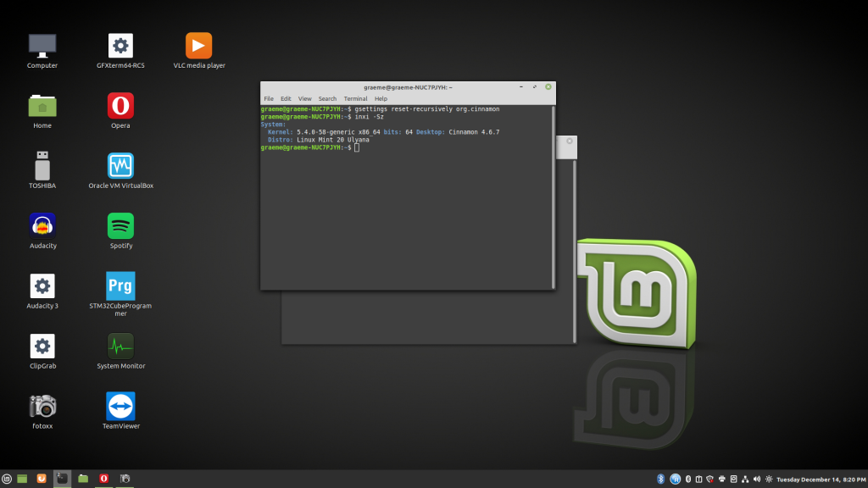The image size is (868, 488).
Task: Open the VLC media player desktop icon
Action: 199,46
